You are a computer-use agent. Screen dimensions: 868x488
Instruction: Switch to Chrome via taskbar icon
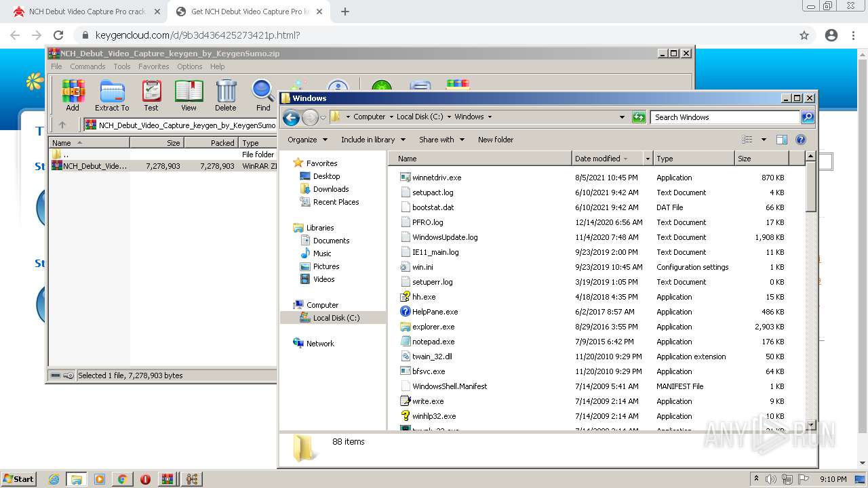tap(123, 479)
